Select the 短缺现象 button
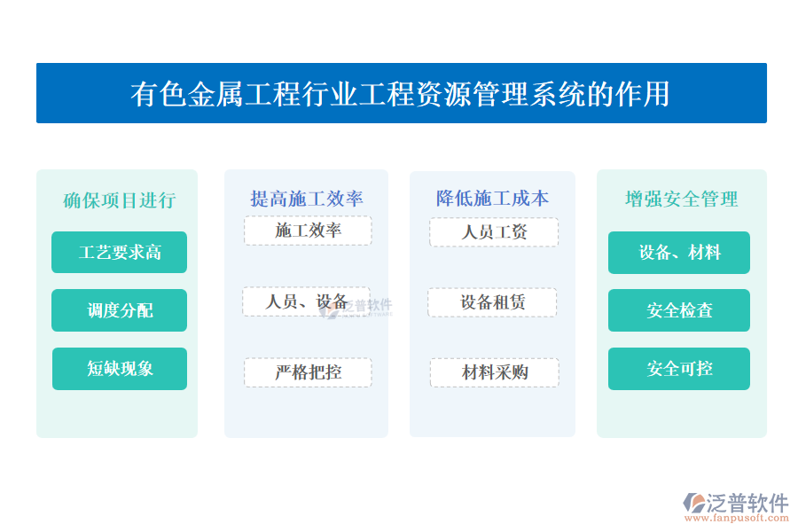 (x=120, y=369)
